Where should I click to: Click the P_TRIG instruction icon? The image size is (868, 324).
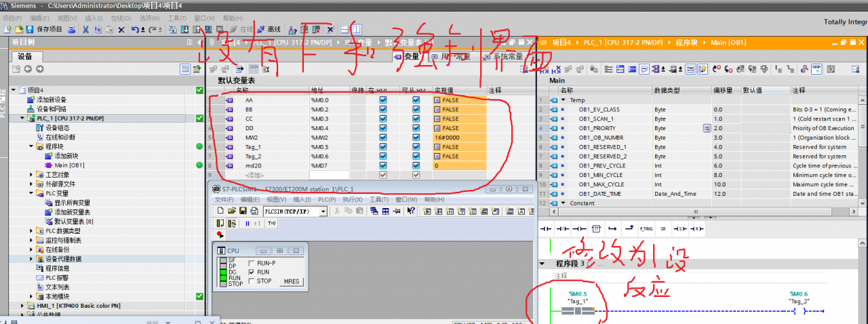[x=646, y=228]
